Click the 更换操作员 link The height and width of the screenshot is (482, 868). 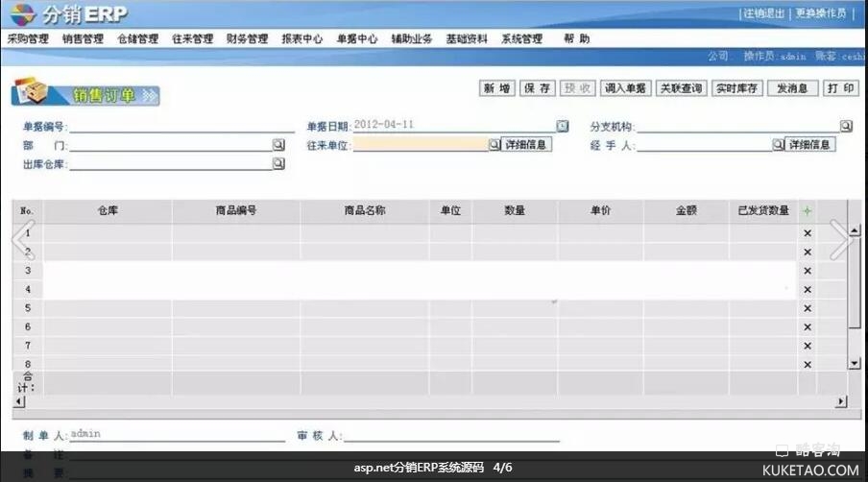point(821,13)
